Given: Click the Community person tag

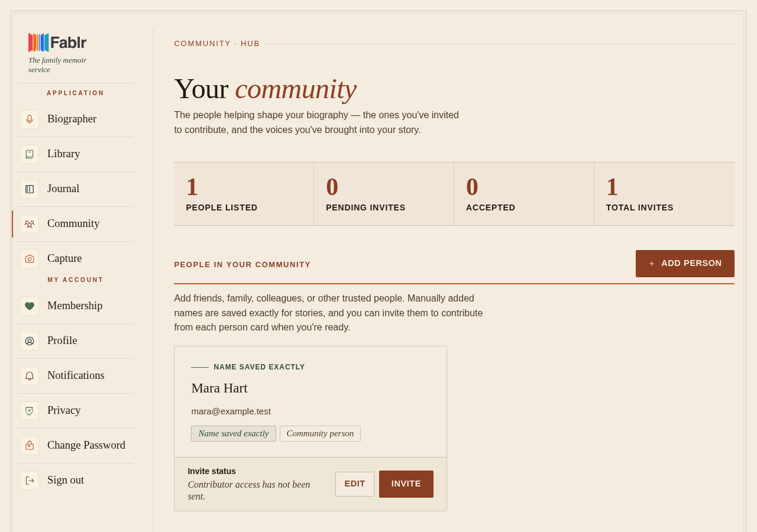Looking at the screenshot, I should coord(320,434).
